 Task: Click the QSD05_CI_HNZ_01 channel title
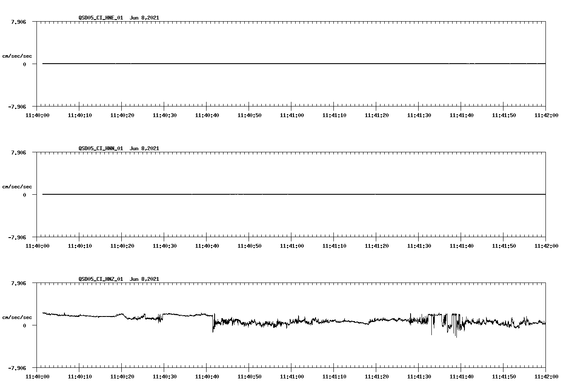pyautogui.click(x=101, y=279)
